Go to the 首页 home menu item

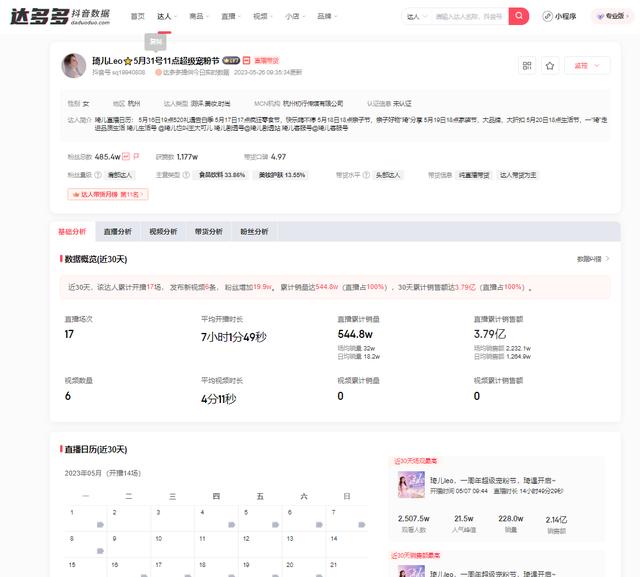[x=138, y=16]
